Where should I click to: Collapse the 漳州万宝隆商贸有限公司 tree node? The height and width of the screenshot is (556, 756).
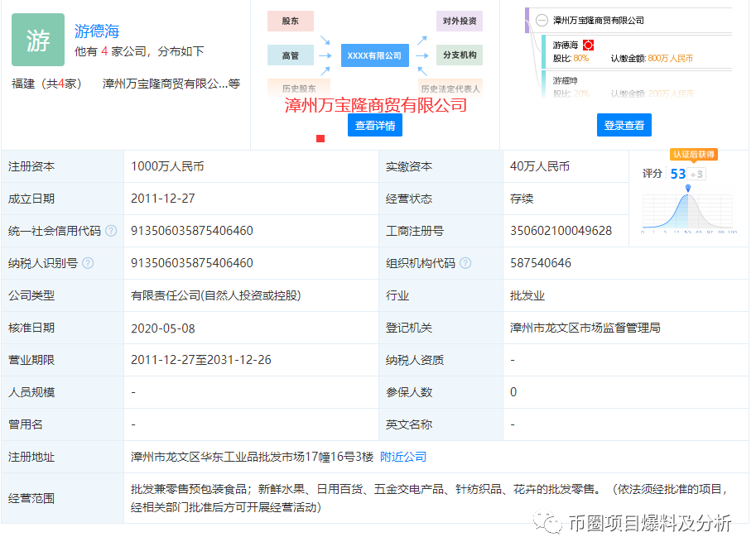click(x=542, y=20)
